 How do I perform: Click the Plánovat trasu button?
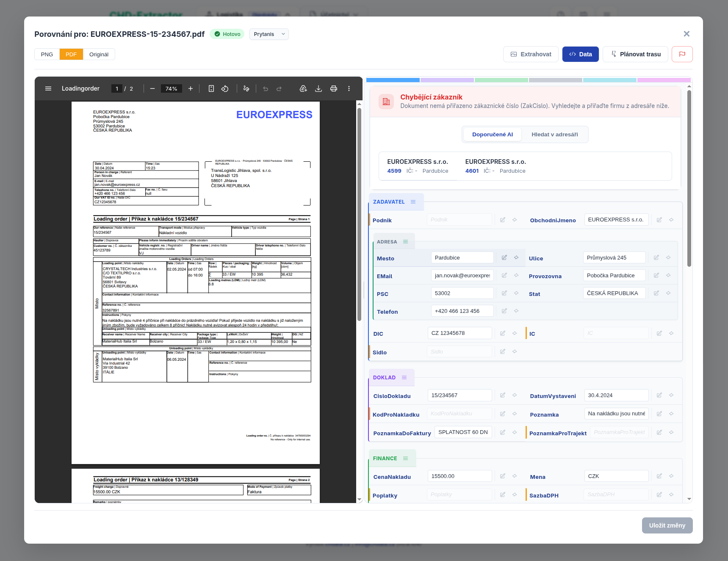coord(635,54)
